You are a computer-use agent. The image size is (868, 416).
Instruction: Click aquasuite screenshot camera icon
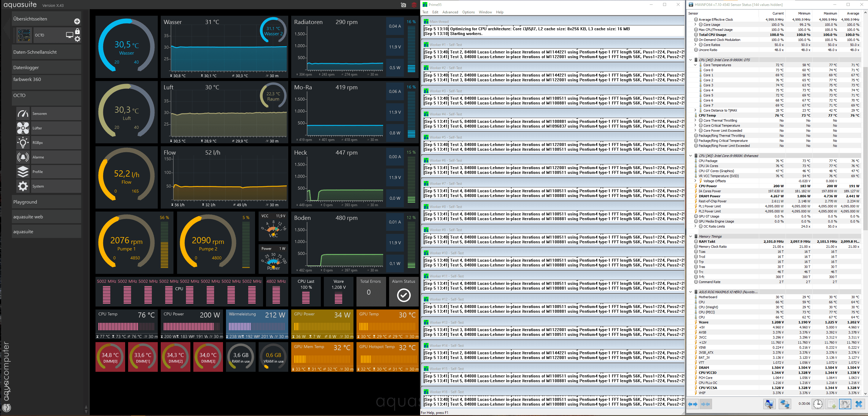pos(403,5)
